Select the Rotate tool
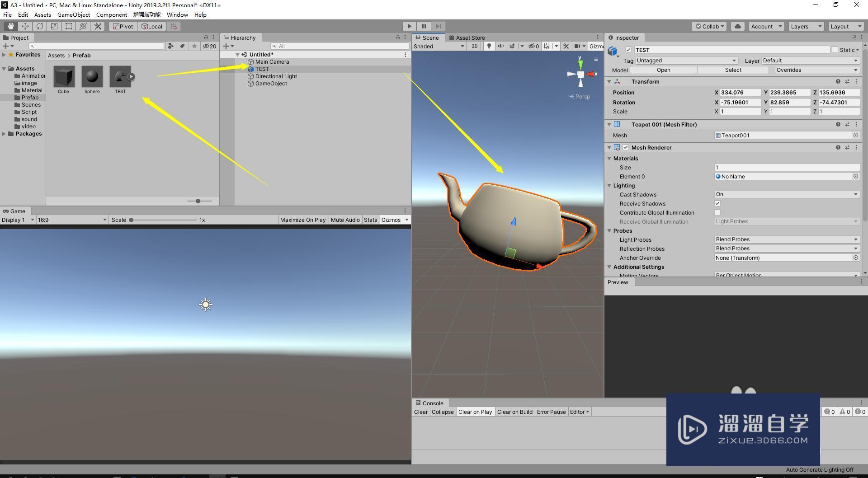 point(40,26)
